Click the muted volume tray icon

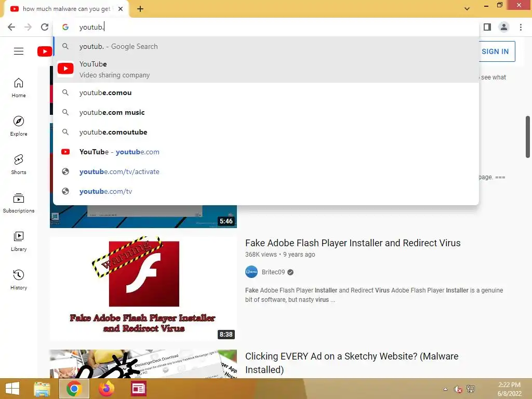458,389
